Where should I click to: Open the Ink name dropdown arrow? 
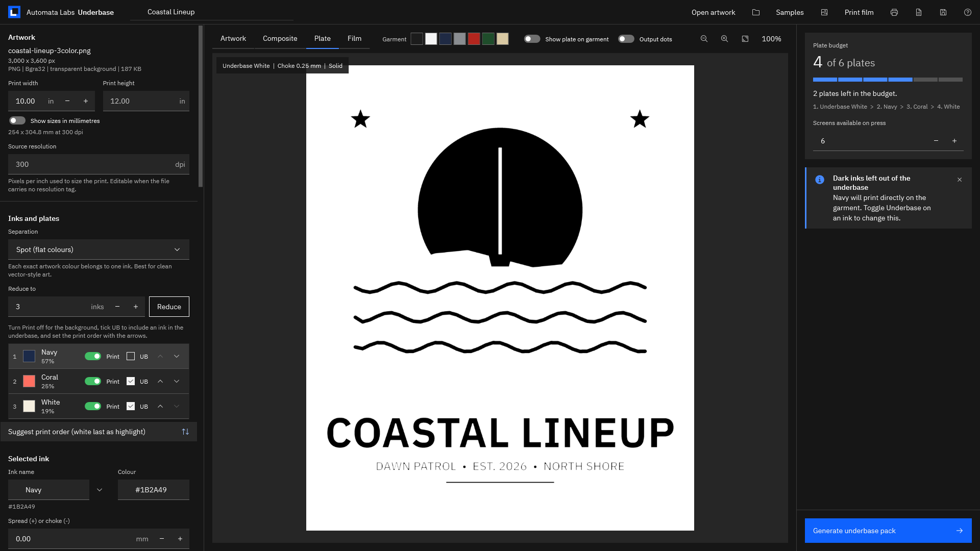(100, 490)
